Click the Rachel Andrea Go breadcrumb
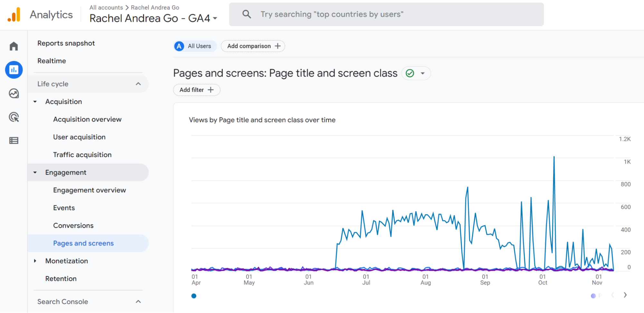Screen dimensions: 644x313 (155, 7)
